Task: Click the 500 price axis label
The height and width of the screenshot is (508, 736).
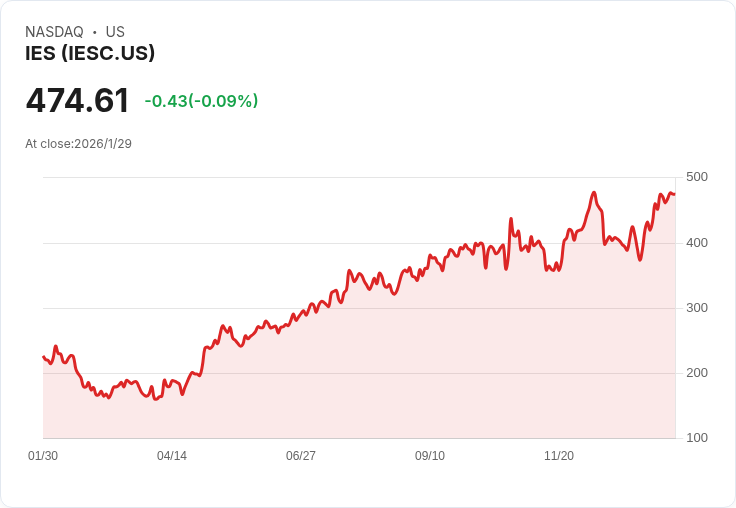Action: (697, 177)
